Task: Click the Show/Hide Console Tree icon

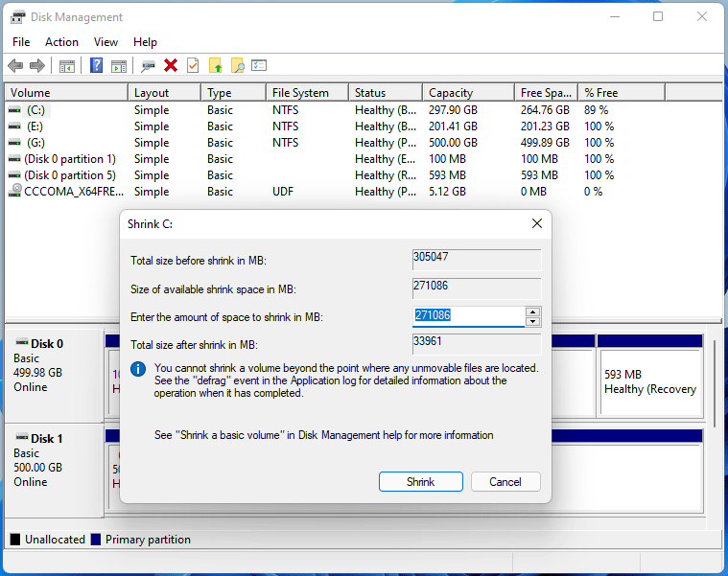Action: pyautogui.click(x=67, y=66)
